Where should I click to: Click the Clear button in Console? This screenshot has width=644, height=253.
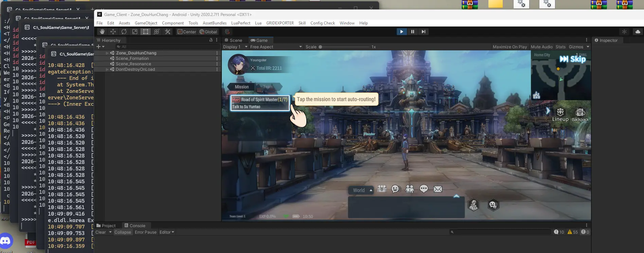[x=101, y=232]
